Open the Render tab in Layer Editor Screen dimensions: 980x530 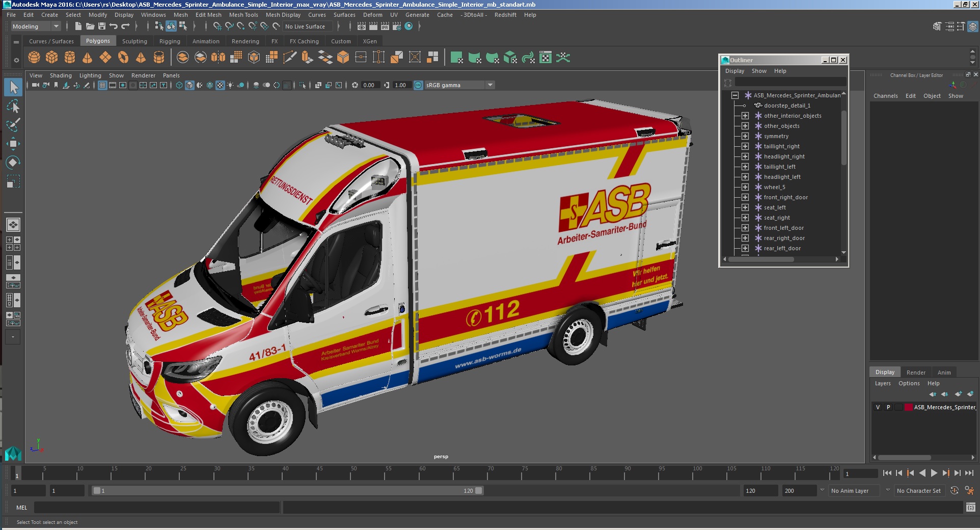click(916, 373)
